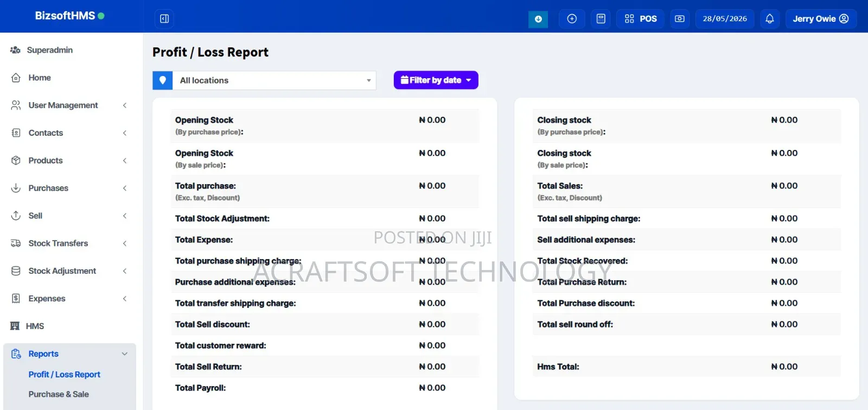Click the Sell upload-arrow icon
This screenshot has height=410, width=868.
[x=16, y=216]
